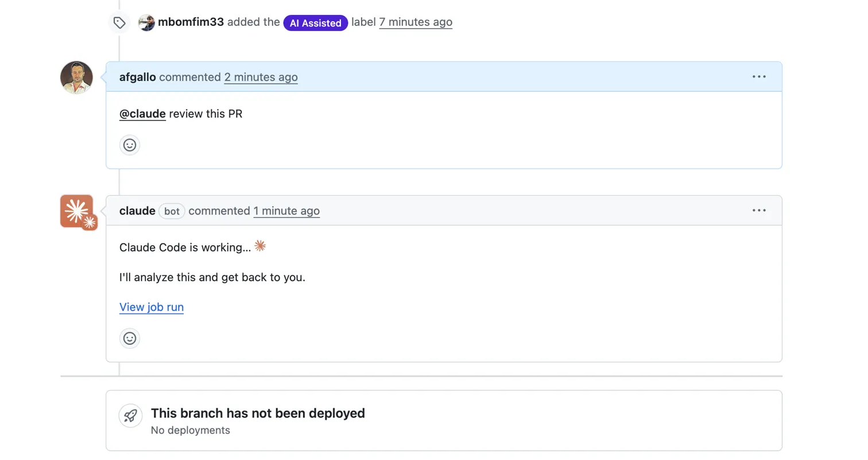Open afgallo's avatar picture
868x460 pixels.
(x=77, y=77)
